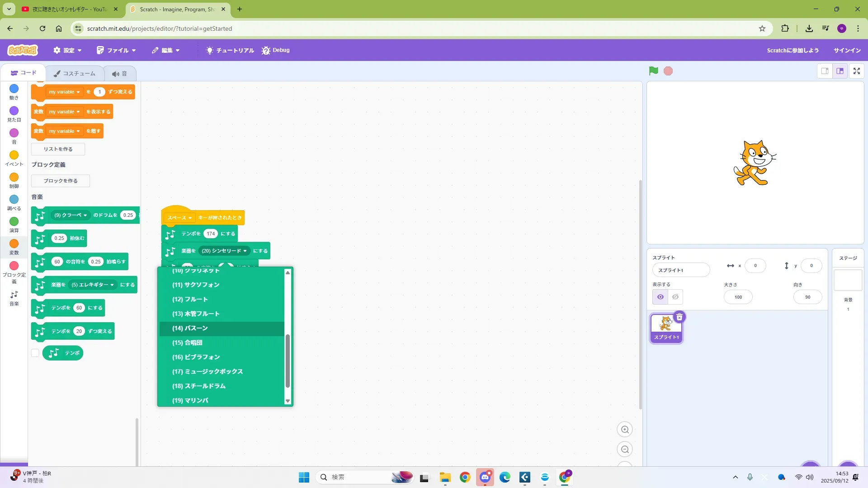Delete the スプライト1 sprite with trash icon
Viewport: 868px width, 488px height.
(679, 317)
